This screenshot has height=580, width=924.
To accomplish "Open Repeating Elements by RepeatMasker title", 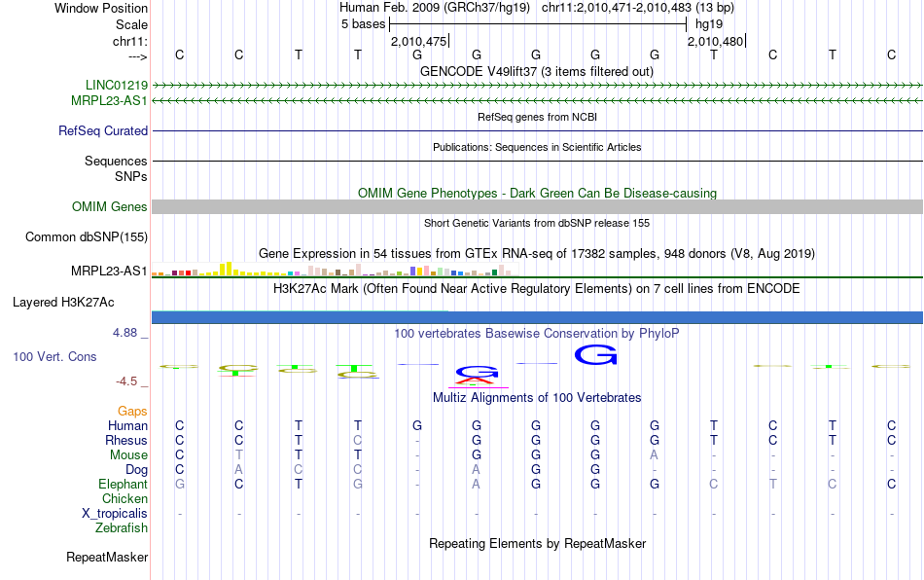I will (x=537, y=543).
